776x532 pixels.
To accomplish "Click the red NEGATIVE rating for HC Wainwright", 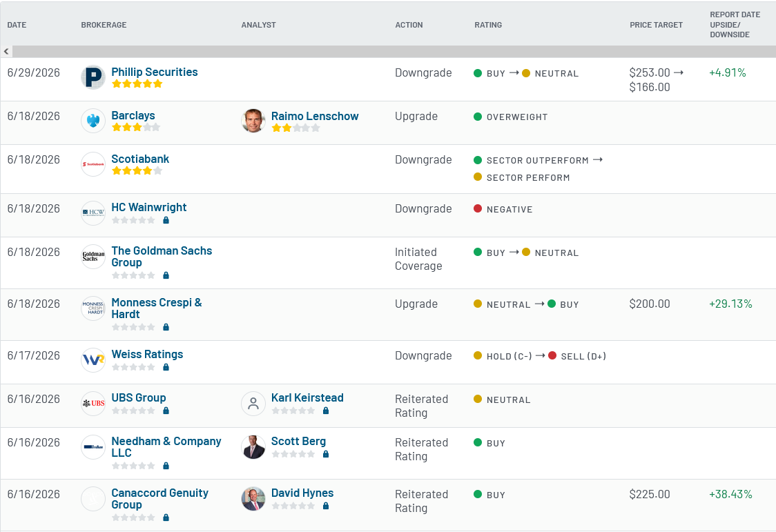I will (503, 209).
